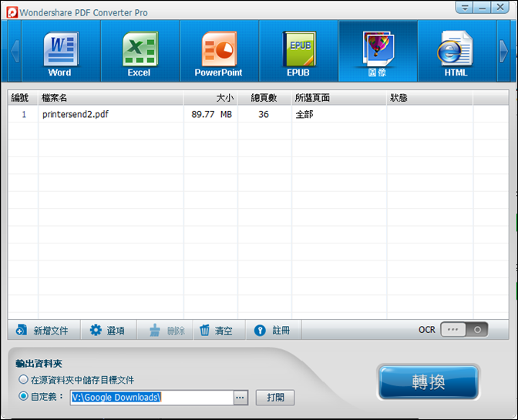Click the 所選頁面 column header
Viewport: 518px width, 420px height.
(339, 98)
